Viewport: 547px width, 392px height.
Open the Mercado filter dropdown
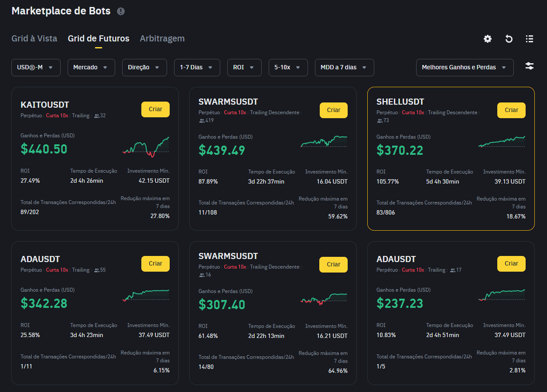pyautogui.click(x=91, y=68)
